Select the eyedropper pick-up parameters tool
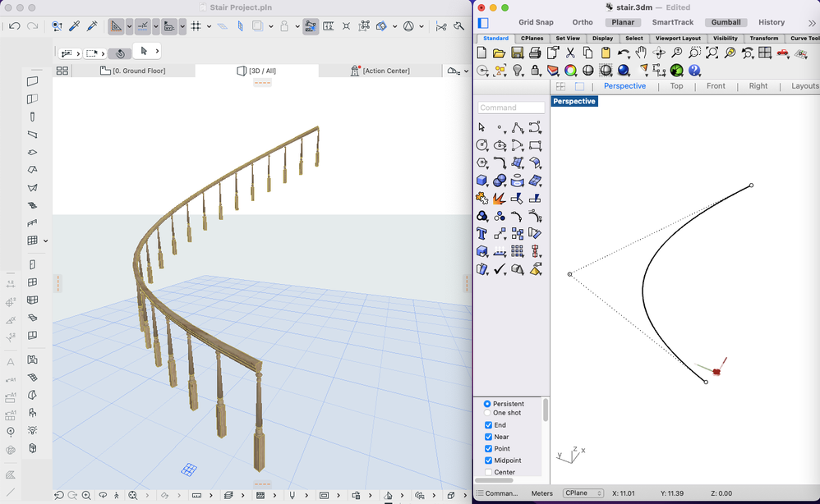This screenshot has height=504, width=820. click(74, 26)
